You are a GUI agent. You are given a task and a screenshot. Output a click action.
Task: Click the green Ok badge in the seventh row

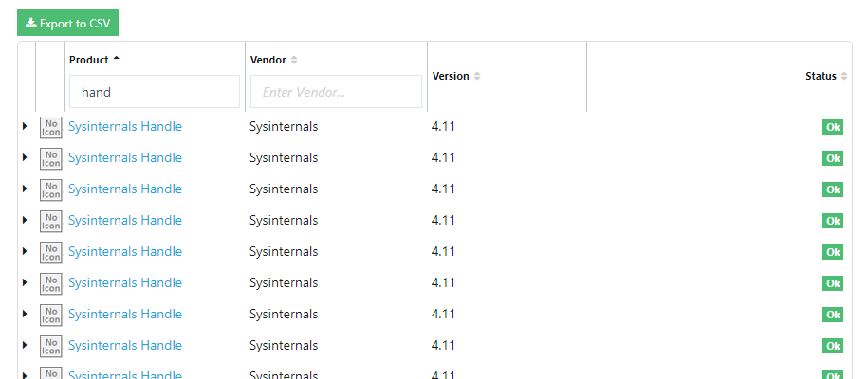[833, 315]
